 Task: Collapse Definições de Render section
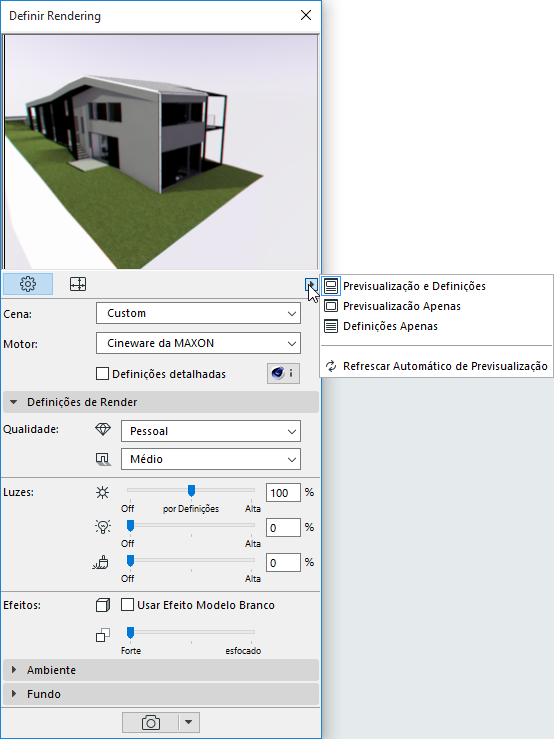pyautogui.click(x=161, y=402)
